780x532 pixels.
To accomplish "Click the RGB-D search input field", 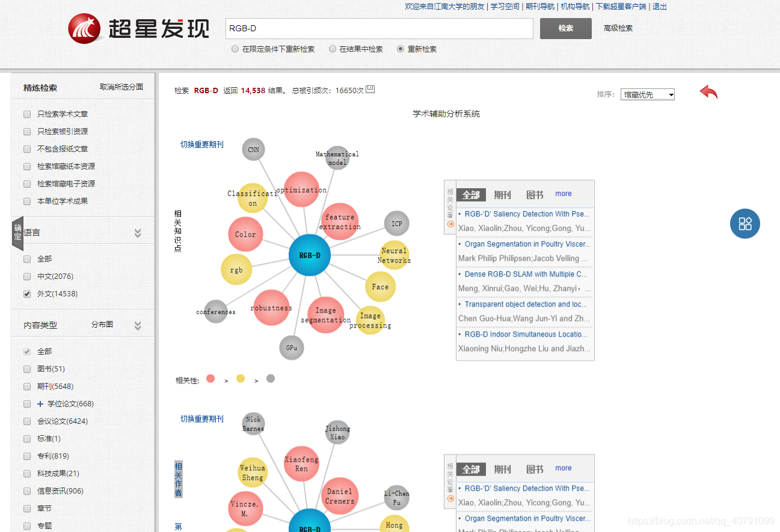I will [x=379, y=29].
